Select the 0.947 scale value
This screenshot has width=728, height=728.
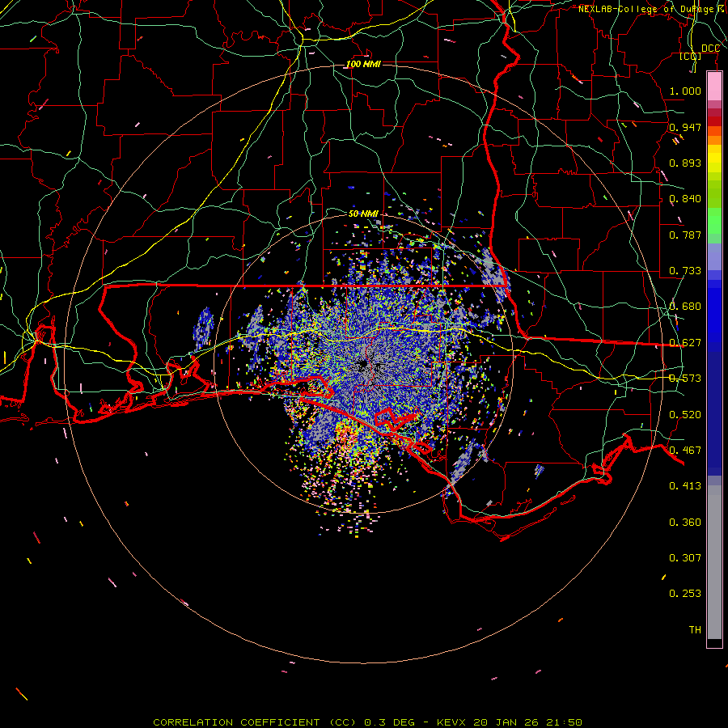coord(685,127)
